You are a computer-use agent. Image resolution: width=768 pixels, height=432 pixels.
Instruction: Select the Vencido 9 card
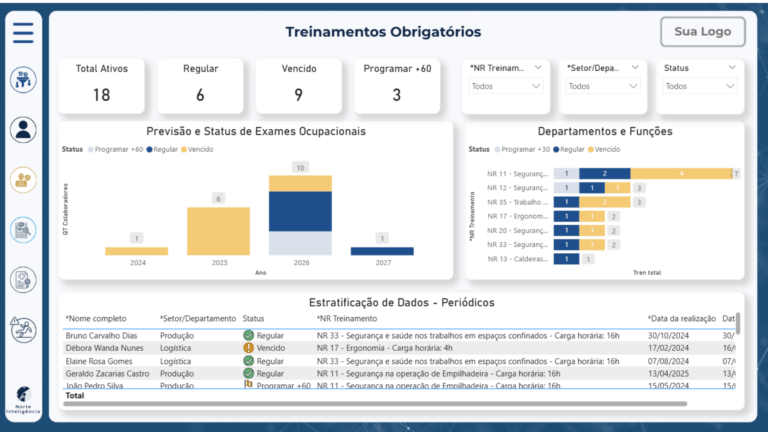click(x=299, y=86)
